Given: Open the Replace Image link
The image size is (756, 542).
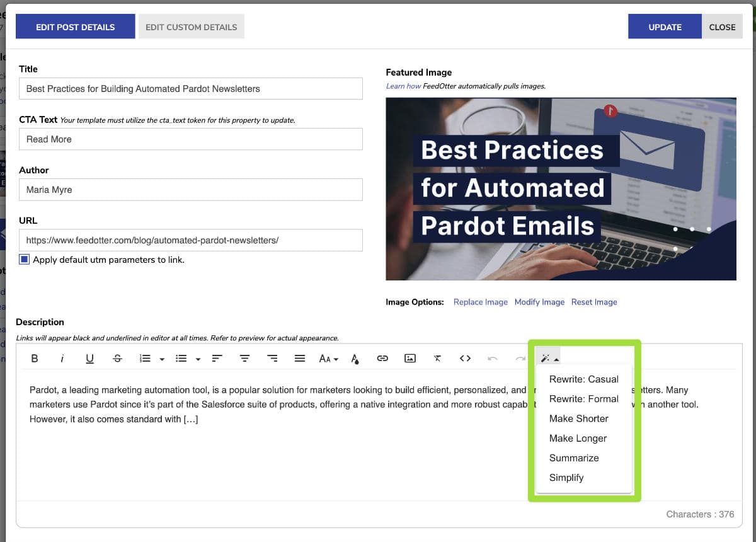Looking at the screenshot, I should pos(480,302).
